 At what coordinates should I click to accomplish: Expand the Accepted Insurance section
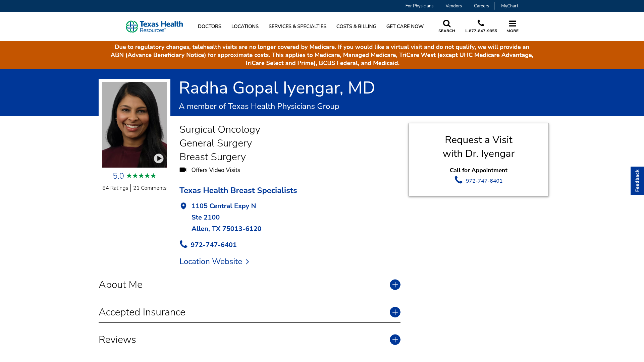click(x=395, y=312)
